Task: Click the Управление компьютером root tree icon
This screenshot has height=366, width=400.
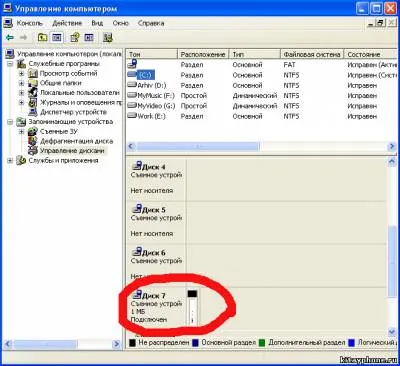Action: pos(10,54)
